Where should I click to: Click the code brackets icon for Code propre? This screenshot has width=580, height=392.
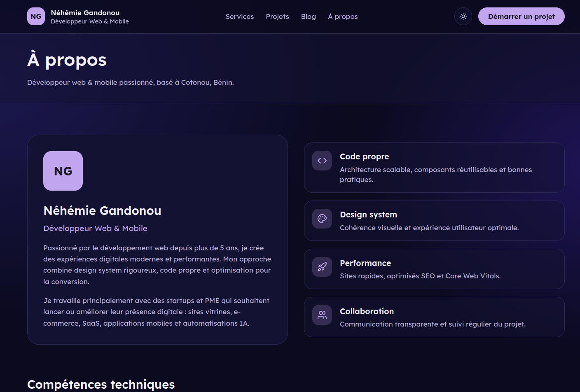point(322,161)
